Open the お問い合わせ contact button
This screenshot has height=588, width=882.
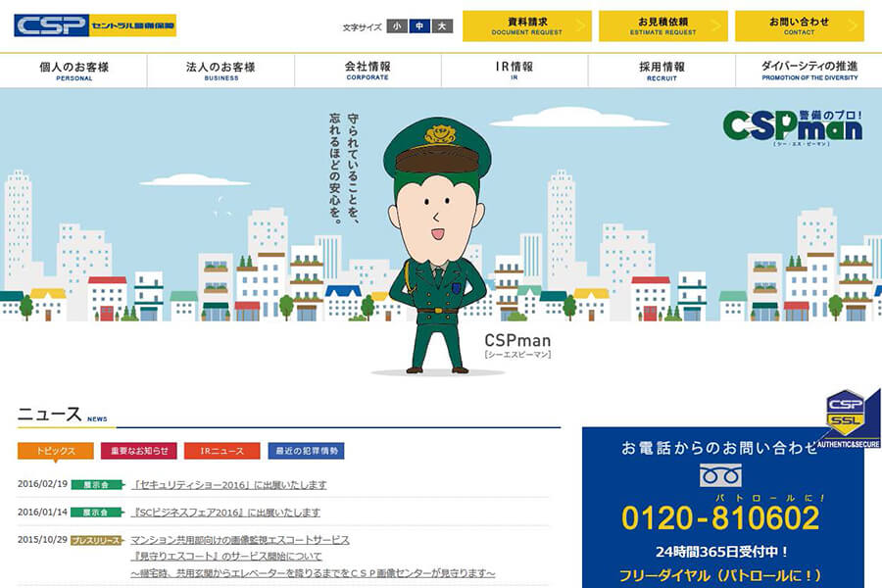click(800, 25)
